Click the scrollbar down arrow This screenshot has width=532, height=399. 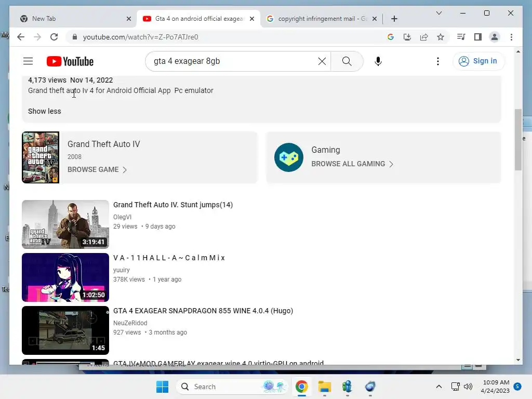(518, 360)
